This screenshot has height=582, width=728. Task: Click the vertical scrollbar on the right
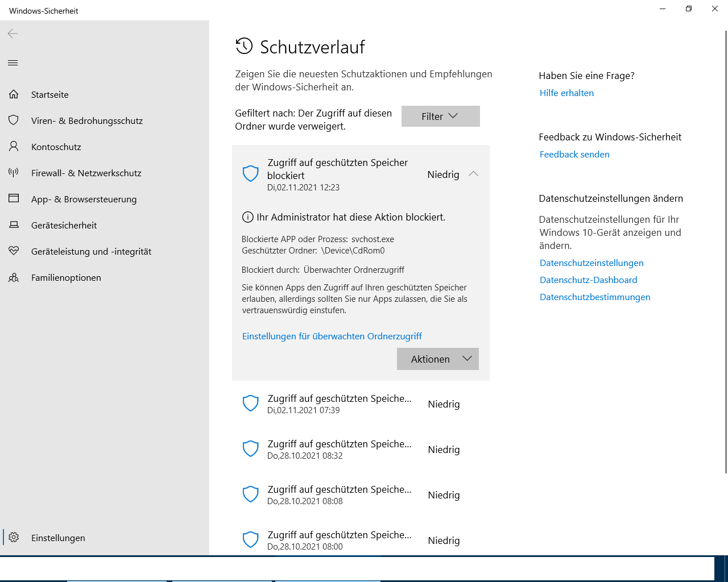725,252
